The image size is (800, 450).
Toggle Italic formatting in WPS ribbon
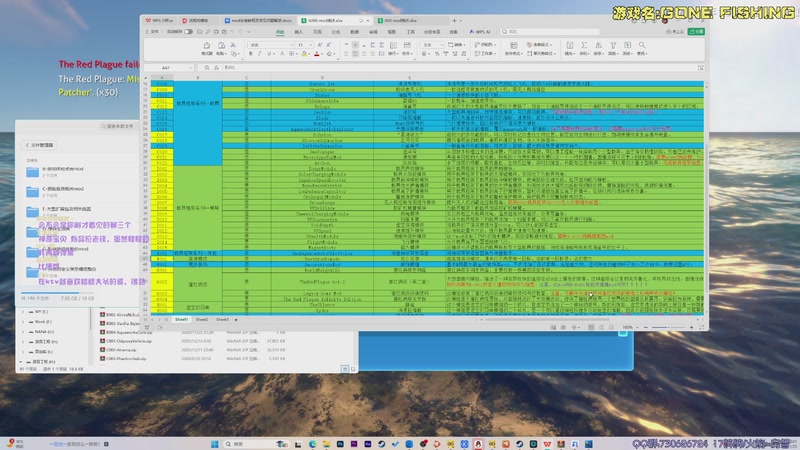(x=260, y=54)
